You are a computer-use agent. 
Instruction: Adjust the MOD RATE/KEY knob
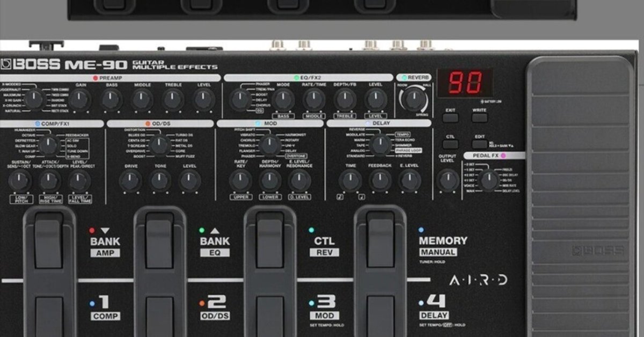coord(240,181)
